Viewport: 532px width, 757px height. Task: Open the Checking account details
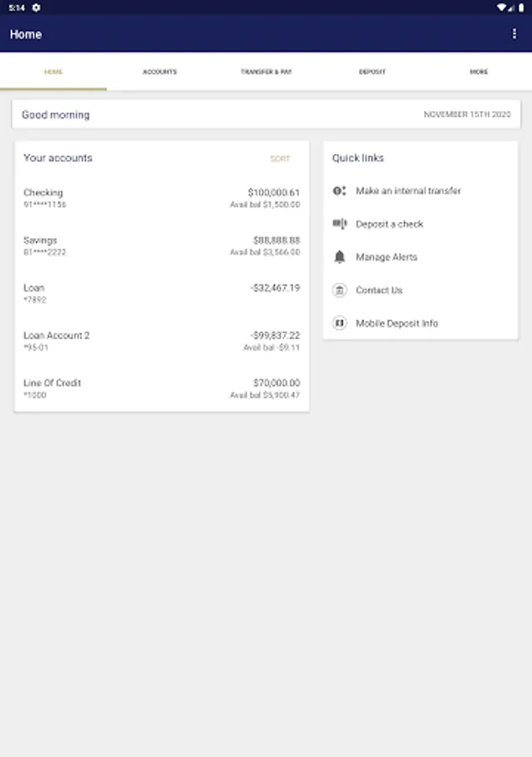click(161, 199)
